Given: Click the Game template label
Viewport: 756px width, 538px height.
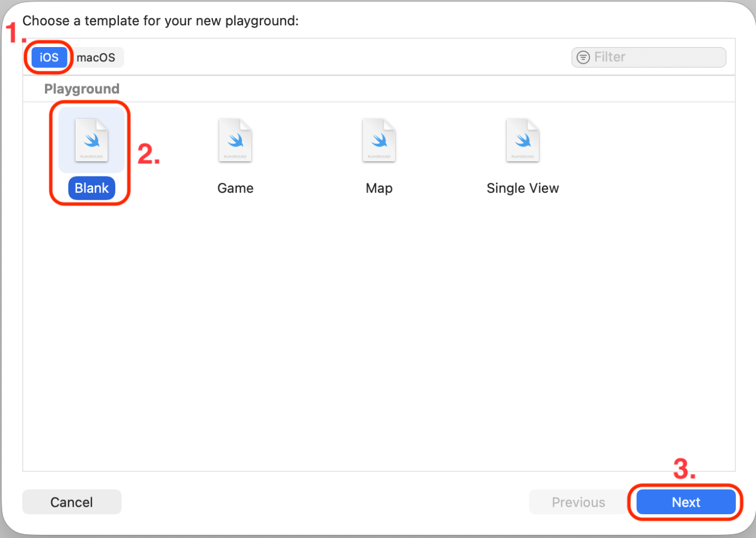Looking at the screenshot, I should pyautogui.click(x=235, y=188).
